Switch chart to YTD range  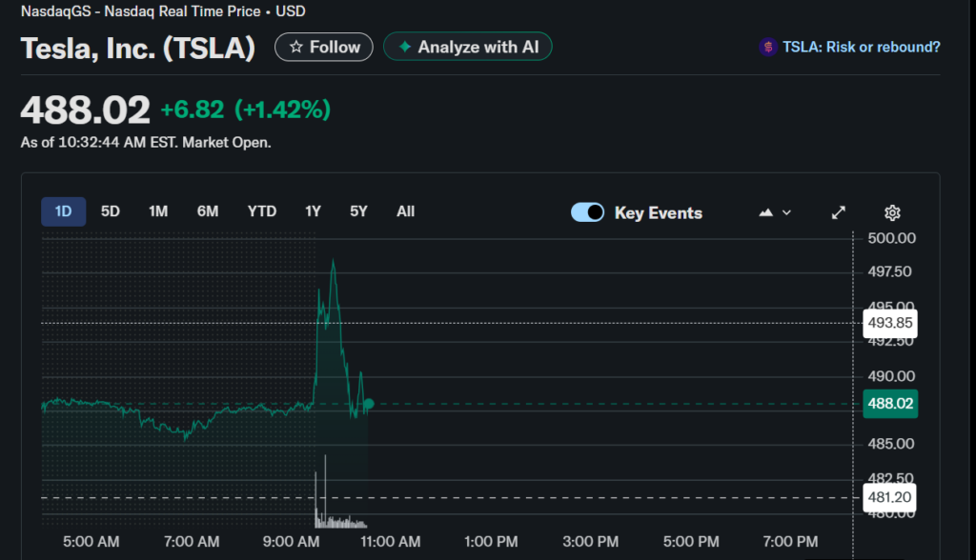tap(262, 211)
